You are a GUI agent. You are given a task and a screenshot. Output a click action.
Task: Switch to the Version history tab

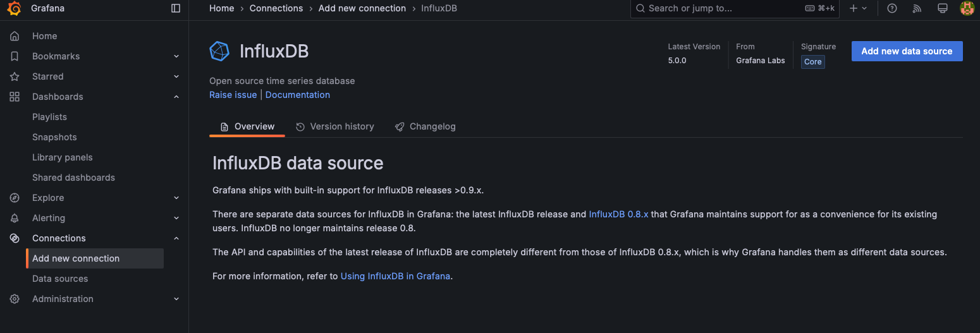pos(335,126)
